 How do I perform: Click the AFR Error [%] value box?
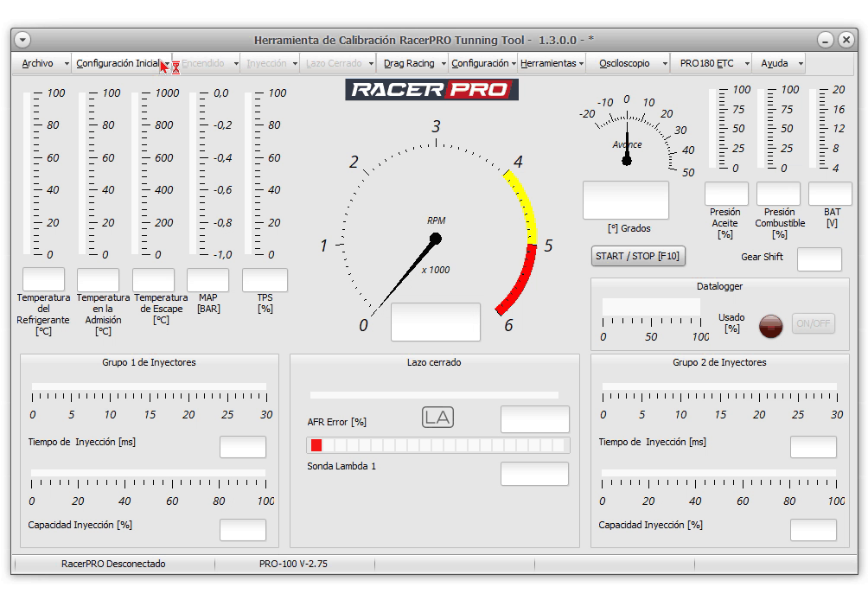pyautogui.click(x=535, y=419)
